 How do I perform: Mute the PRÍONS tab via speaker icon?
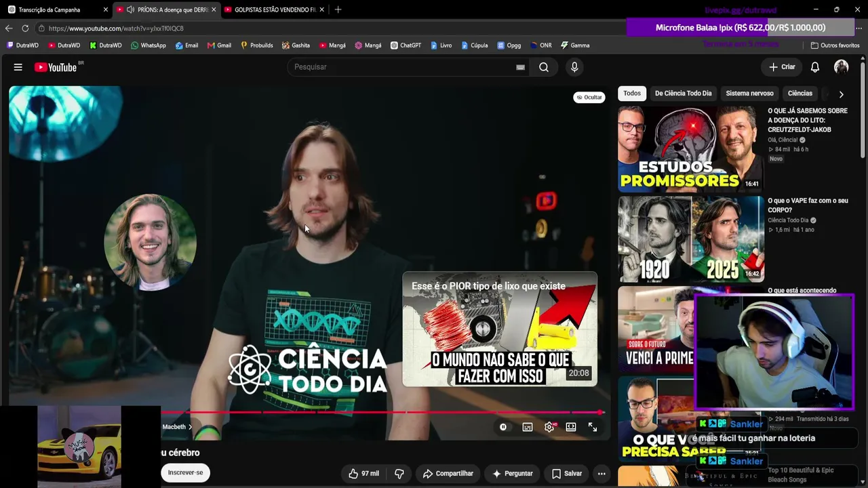(x=130, y=9)
